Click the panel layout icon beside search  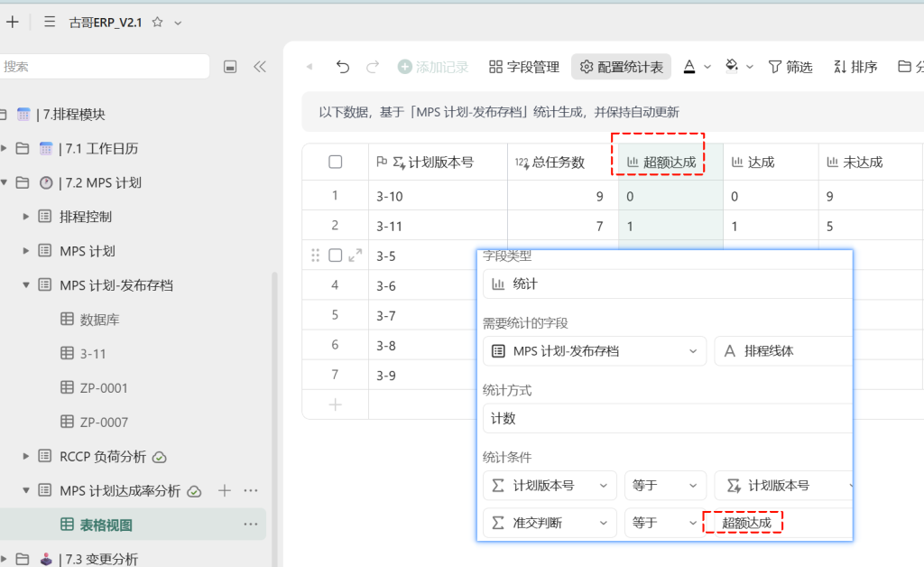230,67
